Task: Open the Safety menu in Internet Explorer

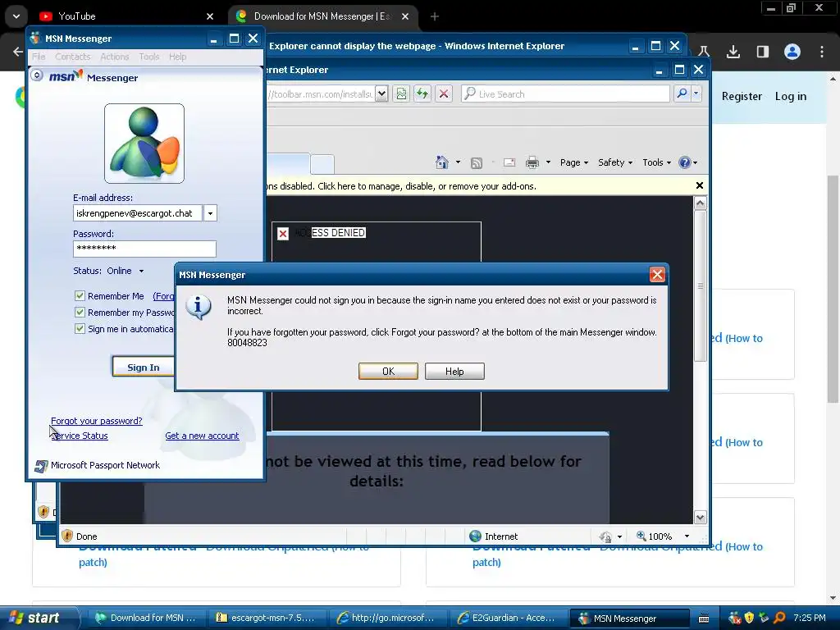Action: tap(615, 162)
